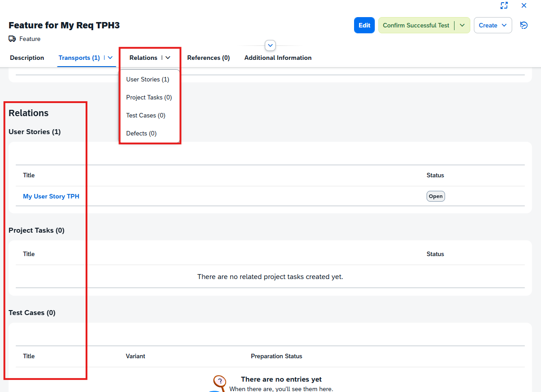The image size is (541, 392).
Task: Toggle the Relations tab dropdown chevron
Action: [x=168, y=58]
